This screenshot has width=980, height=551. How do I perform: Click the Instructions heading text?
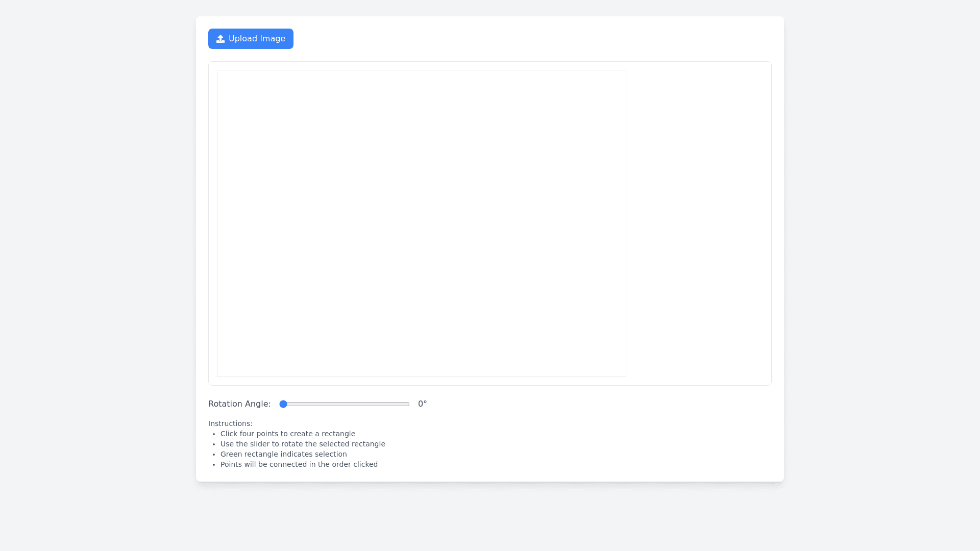[230, 423]
